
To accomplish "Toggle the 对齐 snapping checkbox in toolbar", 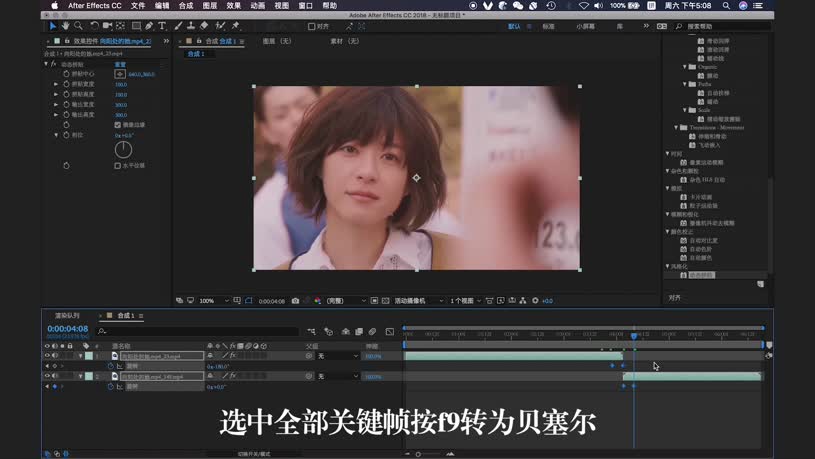I will coord(311,26).
